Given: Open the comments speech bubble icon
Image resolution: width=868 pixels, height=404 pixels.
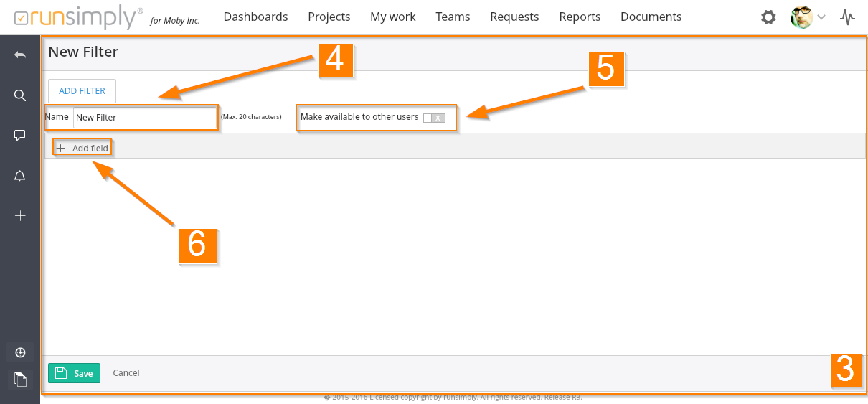Looking at the screenshot, I should pos(20,135).
